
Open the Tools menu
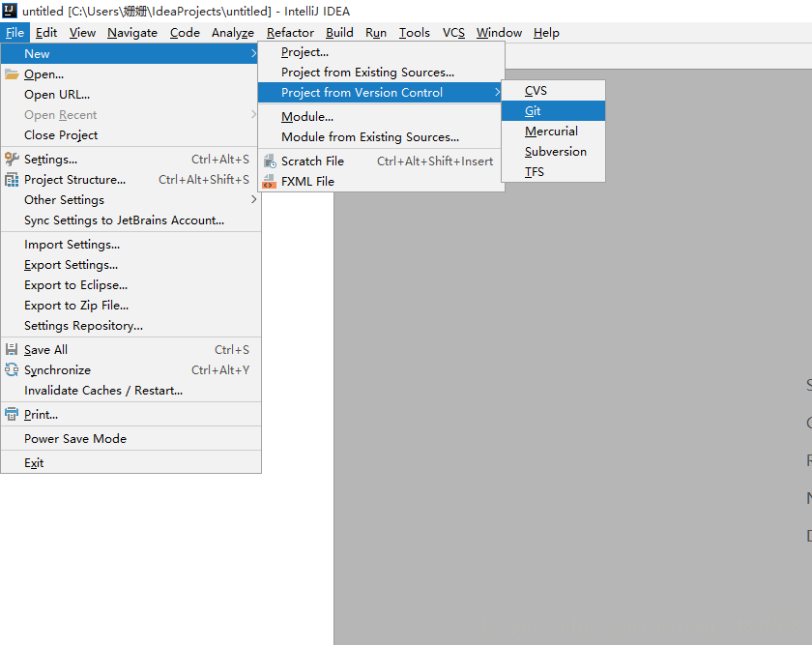tap(415, 33)
